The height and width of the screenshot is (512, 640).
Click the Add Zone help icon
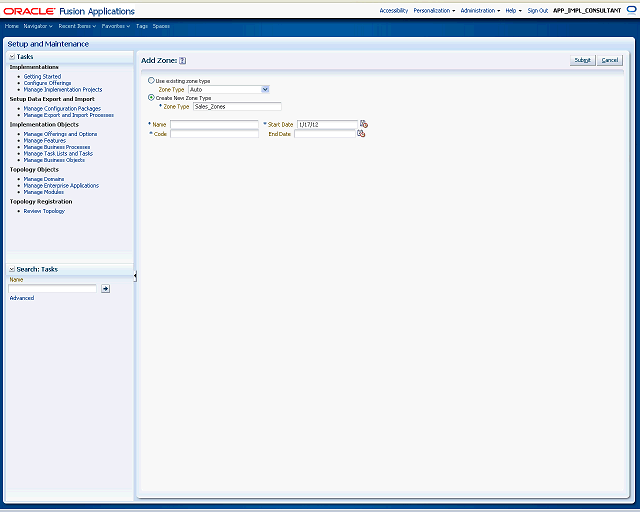point(182,60)
